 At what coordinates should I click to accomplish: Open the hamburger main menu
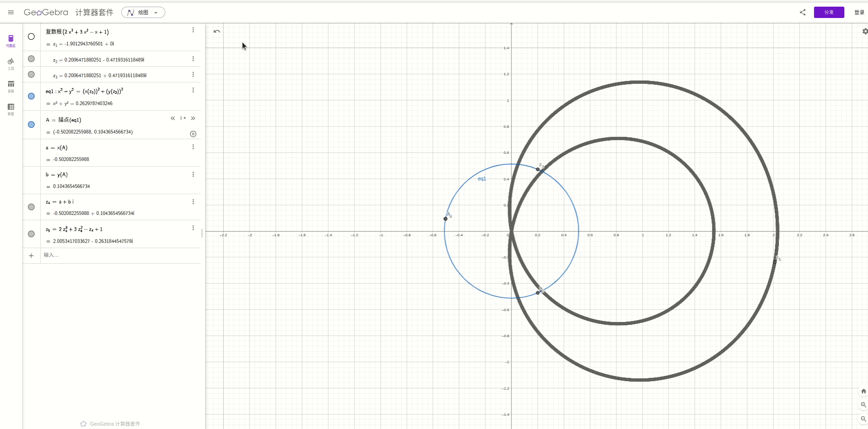pyautogui.click(x=11, y=12)
